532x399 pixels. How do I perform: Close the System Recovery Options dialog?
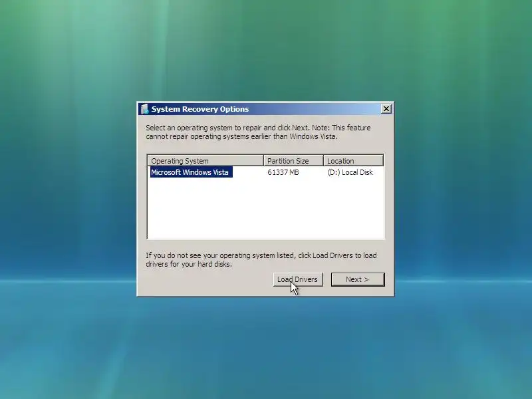pos(386,109)
